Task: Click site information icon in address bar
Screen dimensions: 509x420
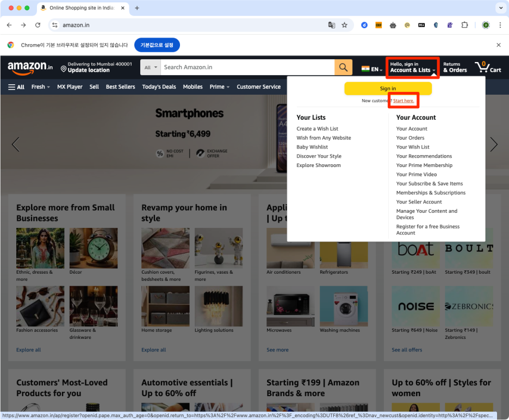Action: click(x=55, y=25)
